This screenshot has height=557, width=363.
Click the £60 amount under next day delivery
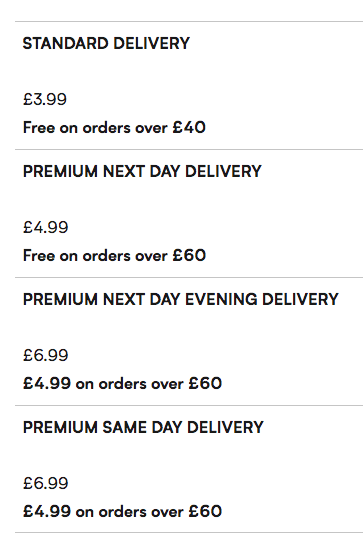click(189, 255)
